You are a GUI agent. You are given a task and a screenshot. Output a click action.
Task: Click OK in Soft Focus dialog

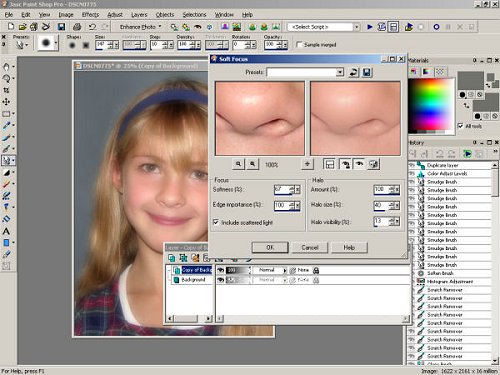click(x=270, y=247)
